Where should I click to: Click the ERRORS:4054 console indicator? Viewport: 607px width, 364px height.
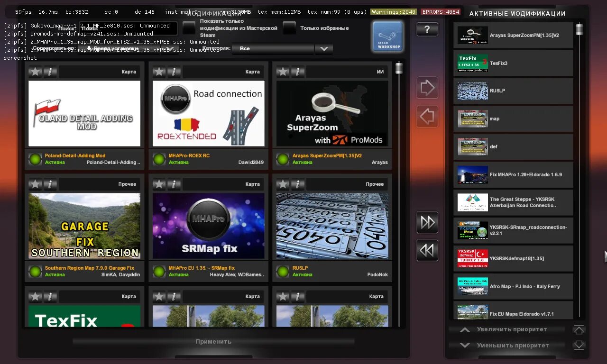point(441,12)
